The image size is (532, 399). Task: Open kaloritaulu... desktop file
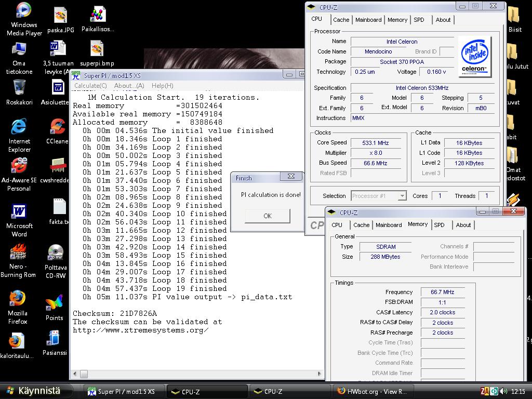17,345
